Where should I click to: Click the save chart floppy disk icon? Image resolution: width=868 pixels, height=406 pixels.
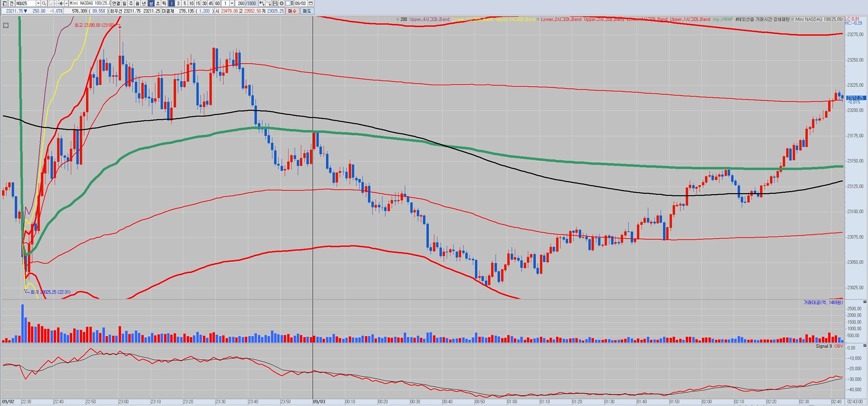275,3
